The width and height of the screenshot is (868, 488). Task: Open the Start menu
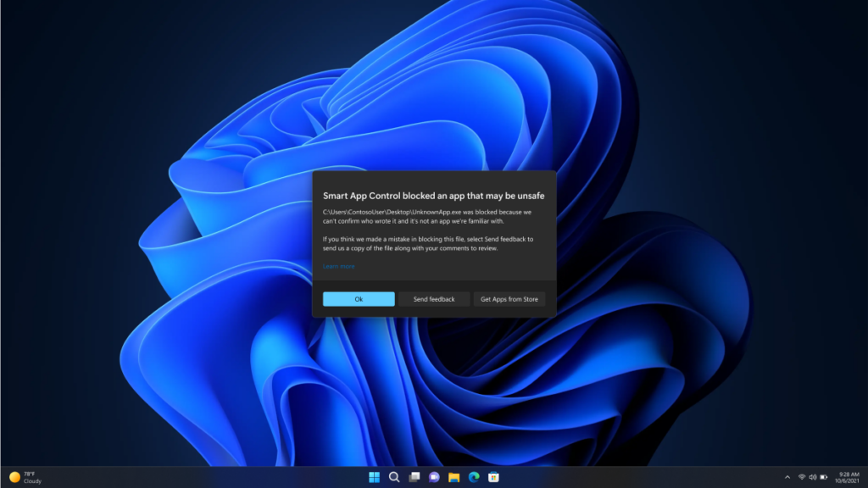coord(375,477)
